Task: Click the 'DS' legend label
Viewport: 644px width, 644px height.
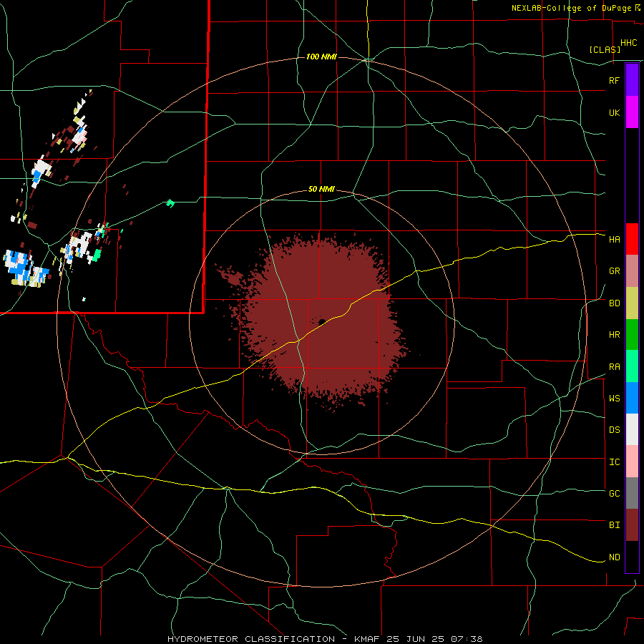Action: tap(614, 430)
